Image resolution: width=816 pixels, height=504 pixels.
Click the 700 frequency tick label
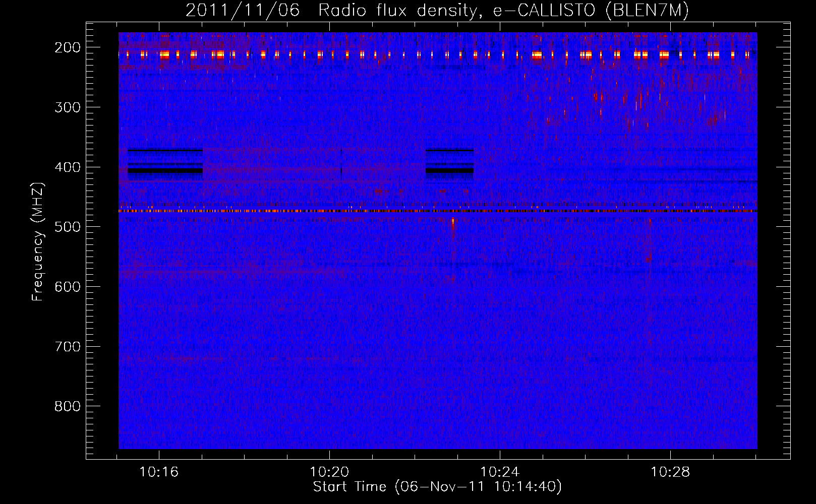coord(68,347)
